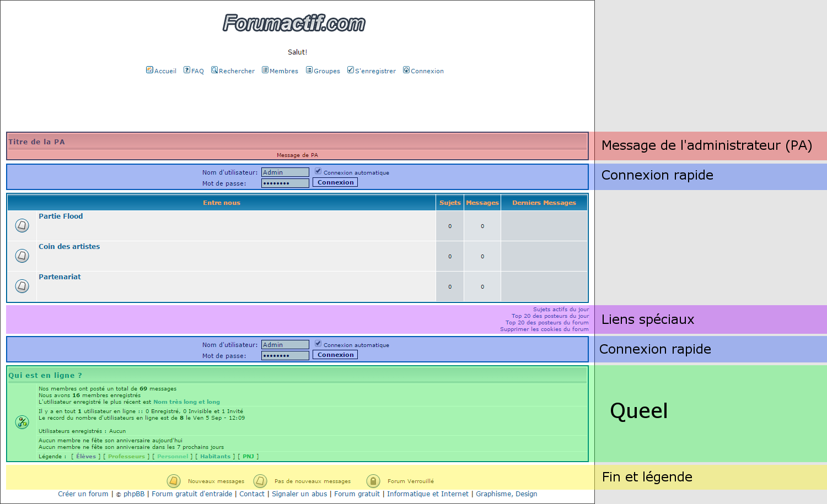The height and width of the screenshot is (504, 827).
Task: Click the FAQ question-mark icon
Action: tap(187, 70)
